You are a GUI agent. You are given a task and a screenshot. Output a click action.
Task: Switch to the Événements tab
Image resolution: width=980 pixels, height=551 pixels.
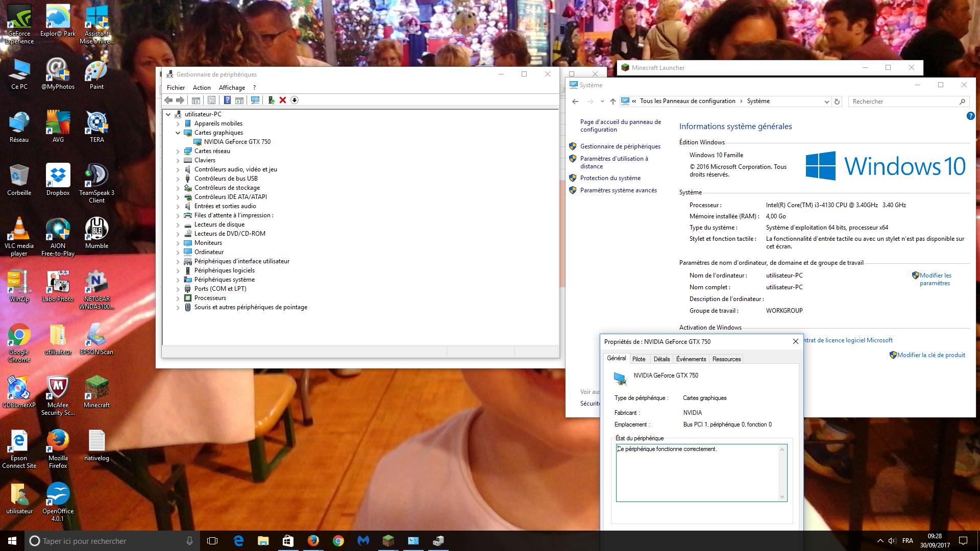pos(691,359)
